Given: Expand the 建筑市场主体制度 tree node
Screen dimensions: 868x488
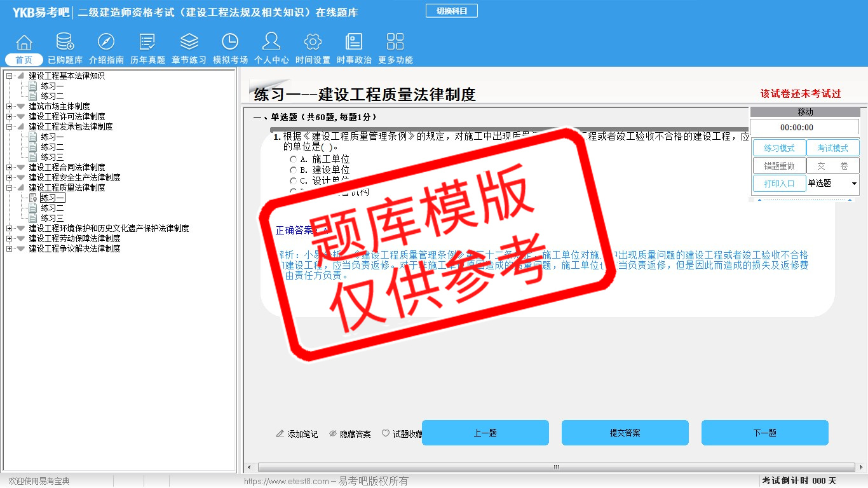Looking at the screenshot, I should tap(10, 106).
